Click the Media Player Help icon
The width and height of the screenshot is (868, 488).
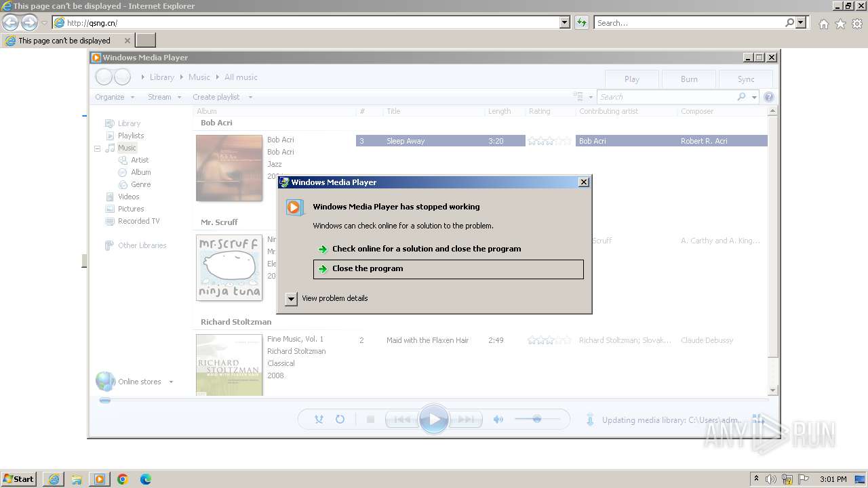coord(769,97)
